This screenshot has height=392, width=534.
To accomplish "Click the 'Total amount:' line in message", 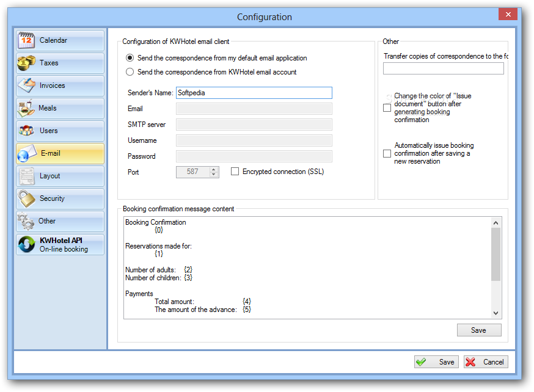I will point(203,302).
